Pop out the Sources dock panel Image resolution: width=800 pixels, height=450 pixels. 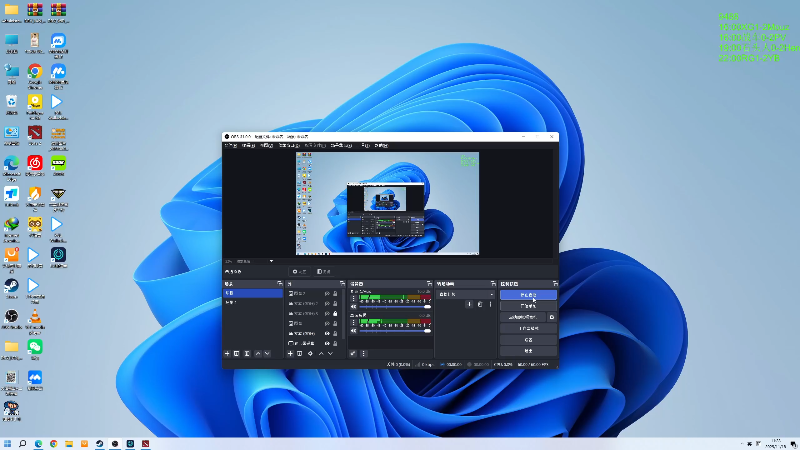(342, 284)
